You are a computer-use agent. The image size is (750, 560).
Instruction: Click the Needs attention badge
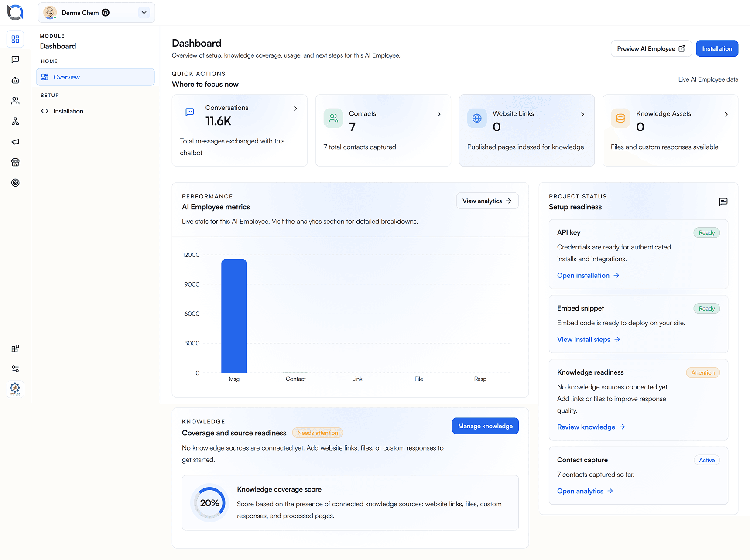coord(318,433)
